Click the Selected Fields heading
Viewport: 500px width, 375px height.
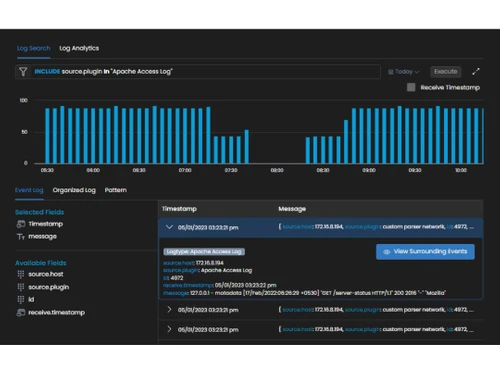coord(40,212)
